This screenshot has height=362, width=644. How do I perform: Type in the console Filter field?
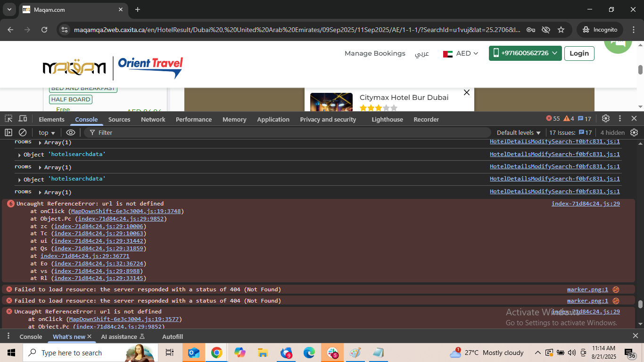pyautogui.click(x=283, y=133)
